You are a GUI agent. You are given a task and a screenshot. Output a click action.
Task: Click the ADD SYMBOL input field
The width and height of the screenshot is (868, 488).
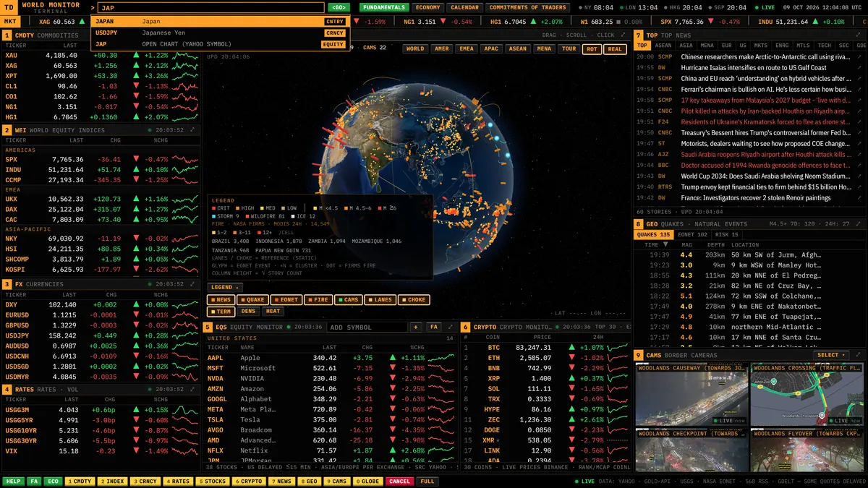coord(367,328)
